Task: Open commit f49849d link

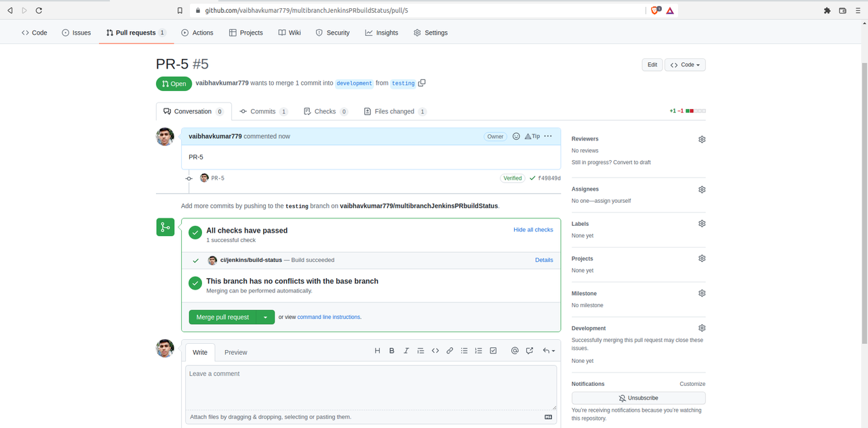Action: (x=549, y=178)
